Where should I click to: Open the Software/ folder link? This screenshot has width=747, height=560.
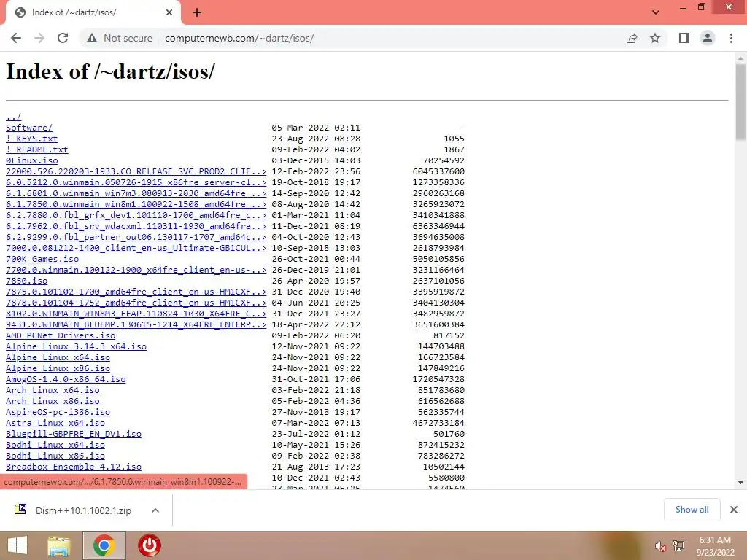[x=29, y=128]
